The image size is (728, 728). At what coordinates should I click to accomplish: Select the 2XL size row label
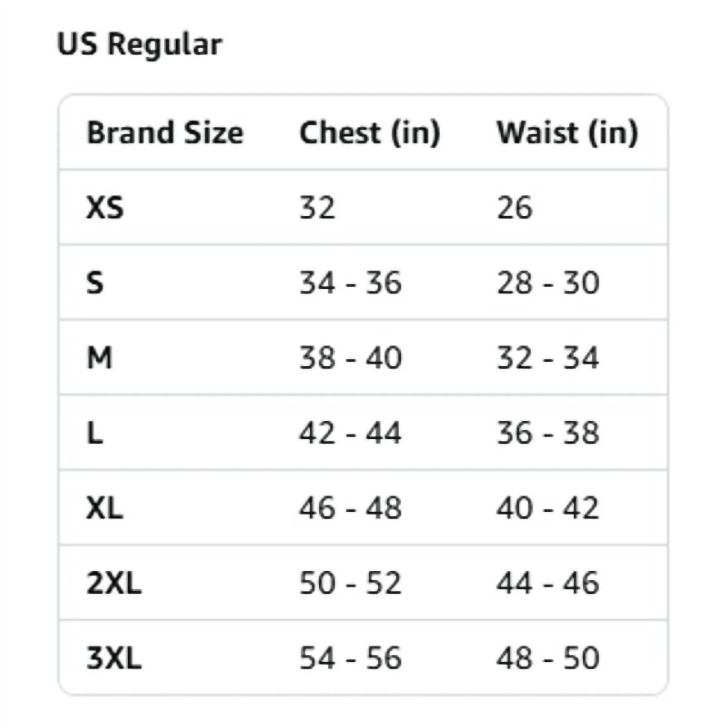pyautogui.click(x=114, y=582)
